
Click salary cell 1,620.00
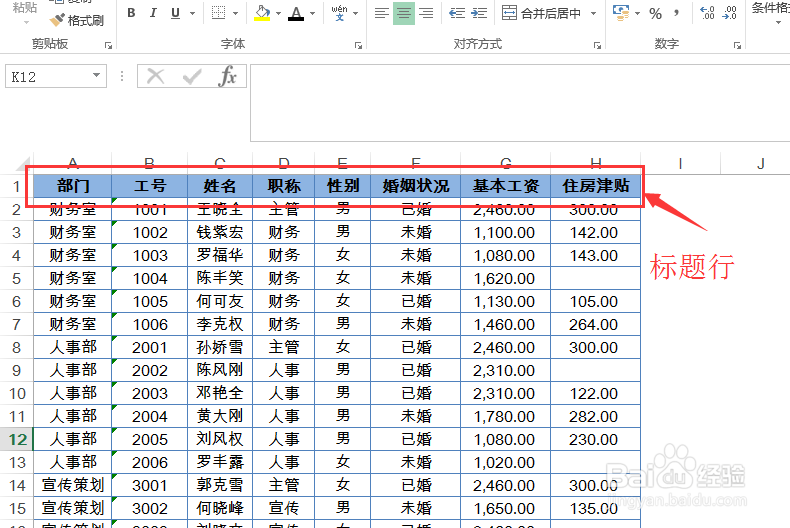[x=506, y=278]
